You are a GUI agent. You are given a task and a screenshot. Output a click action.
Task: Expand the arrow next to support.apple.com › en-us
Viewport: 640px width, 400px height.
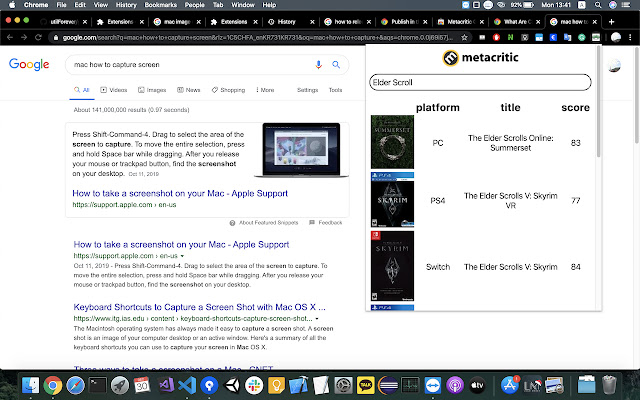click(x=182, y=256)
